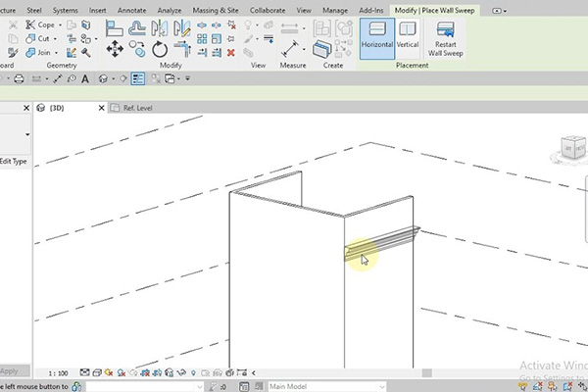Screen dimensions: 588x392
Task: Click Temporary Hide/Isolate icon
Action: (181, 372)
